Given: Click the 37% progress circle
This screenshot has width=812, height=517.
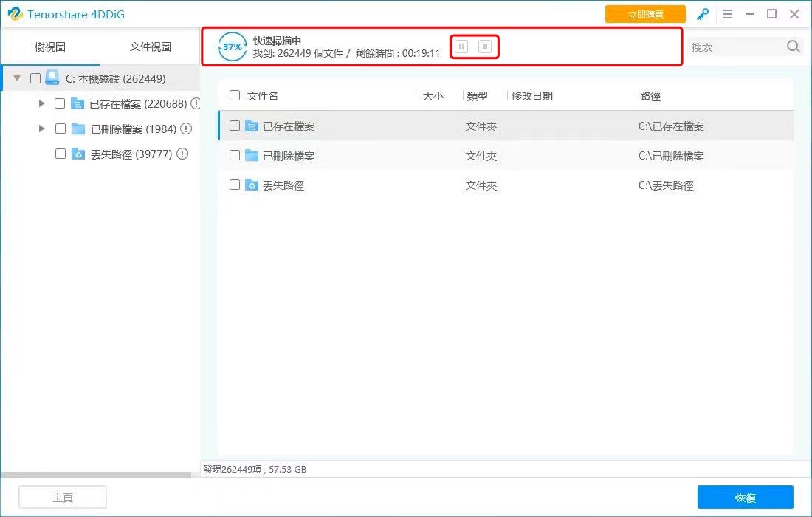Looking at the screenshot, I should [232, 47].
